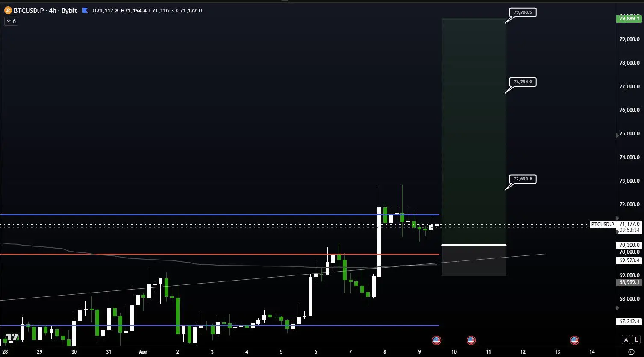The width and height of the screenshot is (644, 357).
Task: Click the 79,000.0 price axis tick
Action: (629, 39)
